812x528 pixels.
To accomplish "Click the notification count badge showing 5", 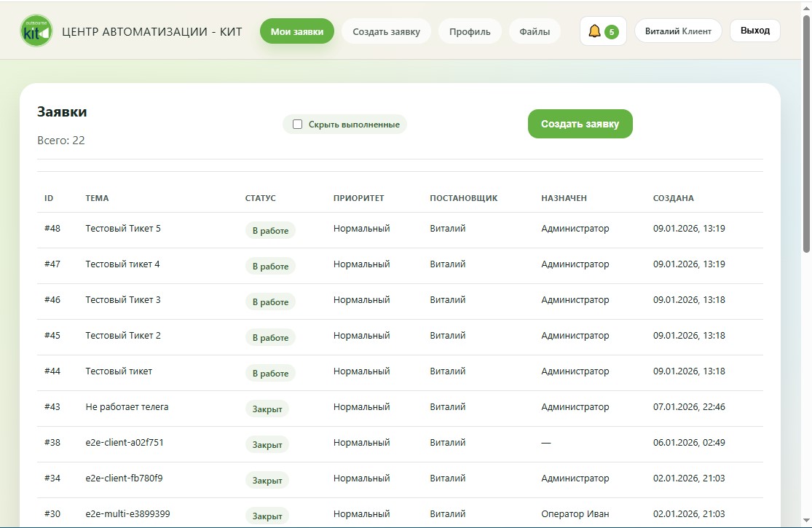I will click(612, 32).
